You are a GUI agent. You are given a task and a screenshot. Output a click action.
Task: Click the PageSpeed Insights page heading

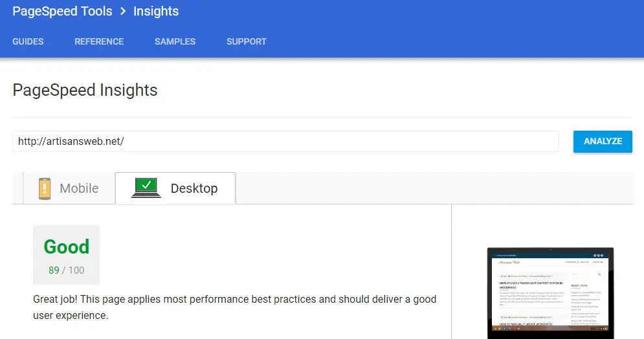tap(85, 90)
